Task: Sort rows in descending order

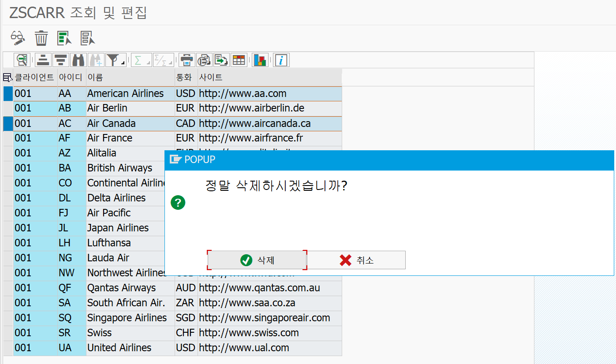Action: click(60, 59)
